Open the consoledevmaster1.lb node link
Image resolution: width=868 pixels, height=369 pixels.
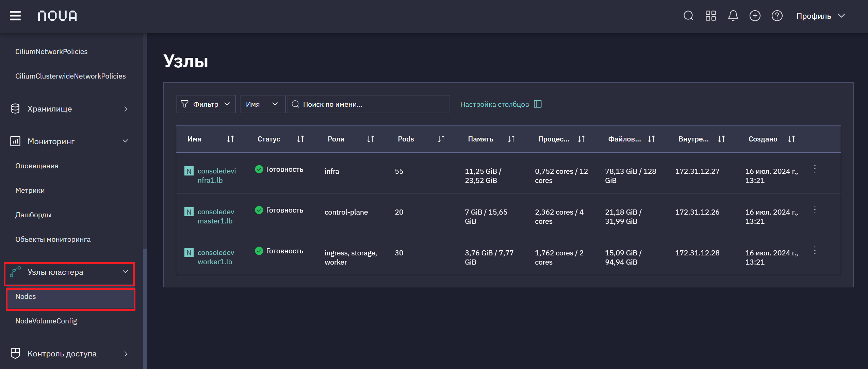pos(216,216)
